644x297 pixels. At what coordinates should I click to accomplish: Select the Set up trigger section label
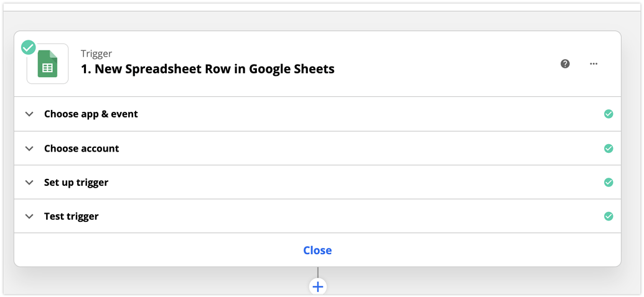click(76, 183)
